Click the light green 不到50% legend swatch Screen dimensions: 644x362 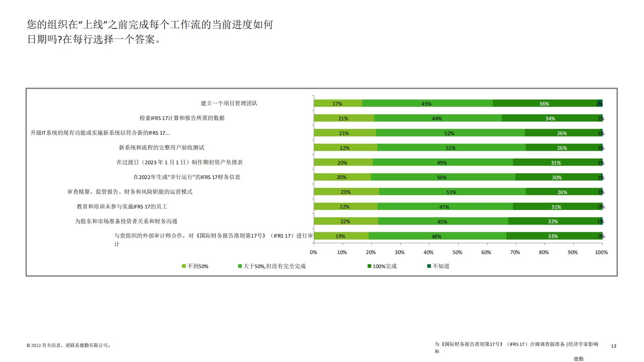(x=184, y=266)
